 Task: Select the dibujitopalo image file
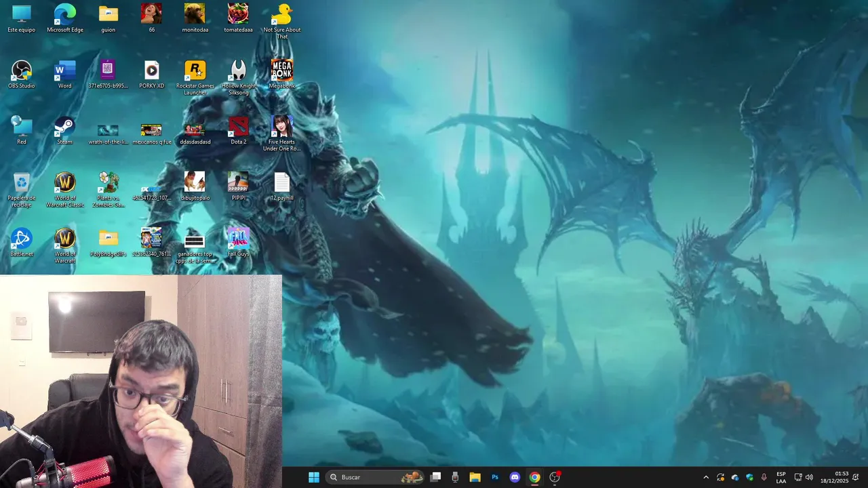[x=195, y=186]
